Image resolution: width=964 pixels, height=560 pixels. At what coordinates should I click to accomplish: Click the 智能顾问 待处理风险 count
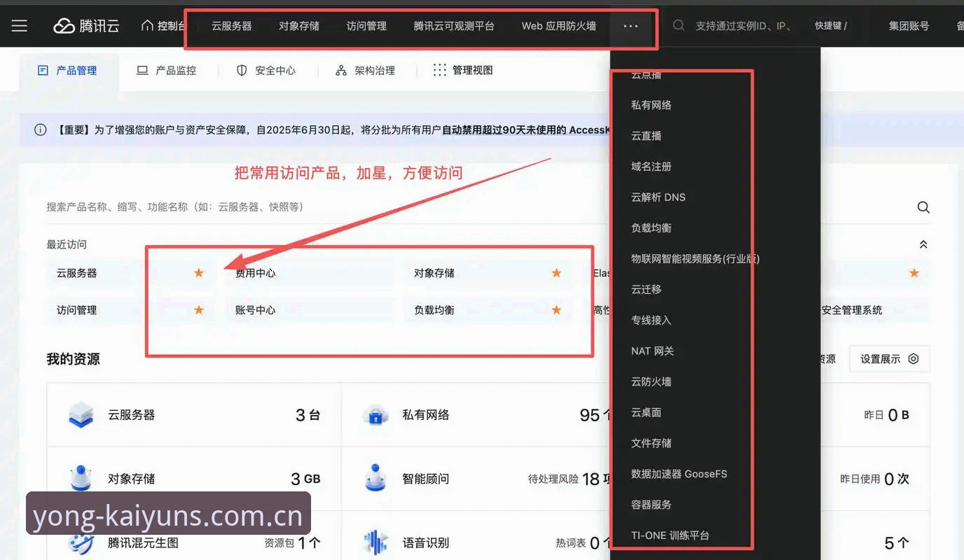591,479
